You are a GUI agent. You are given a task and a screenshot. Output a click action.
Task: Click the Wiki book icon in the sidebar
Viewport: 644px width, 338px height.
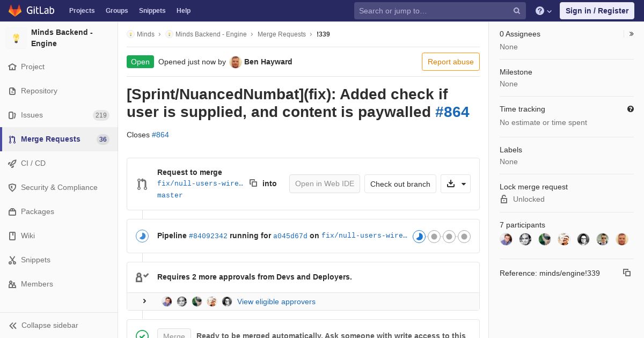(x=12, y=236)
